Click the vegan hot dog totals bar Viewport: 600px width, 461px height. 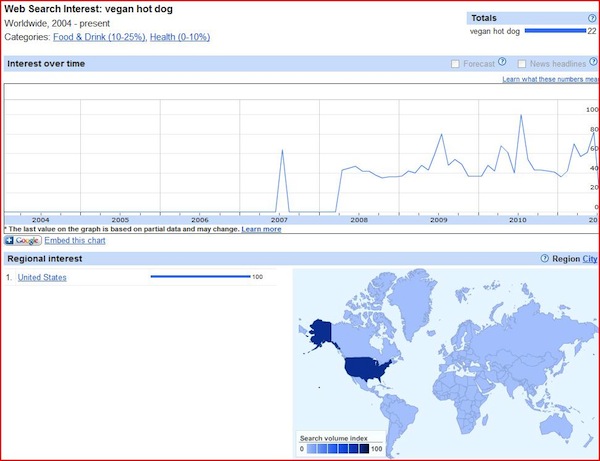554,31
